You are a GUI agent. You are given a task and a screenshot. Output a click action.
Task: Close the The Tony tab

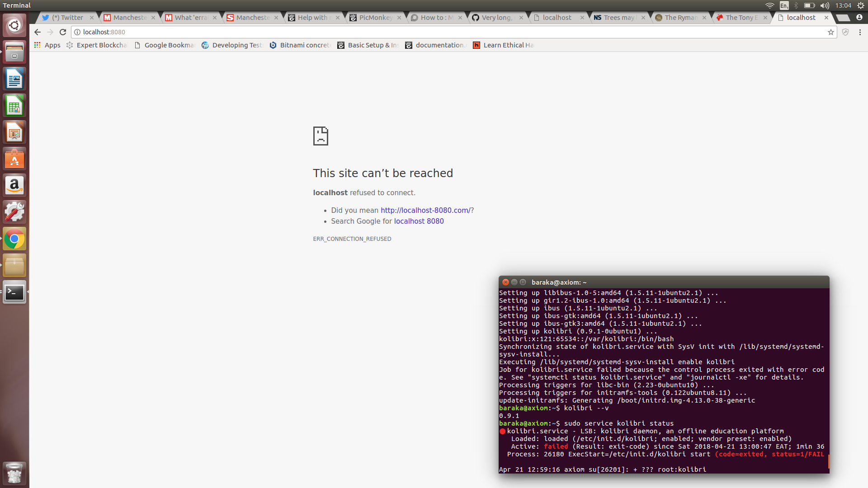(765, 18)
